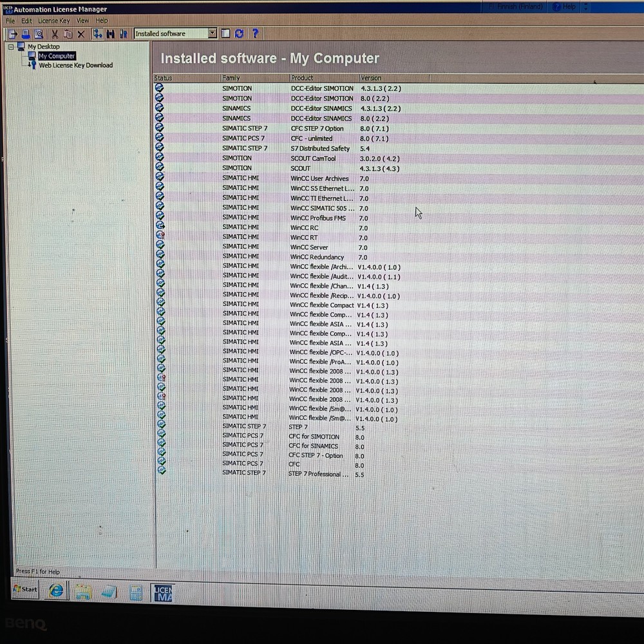Select the Paste icon in the toolbar
This screenshot has height=644, width=644.
[x=68, y=33]
